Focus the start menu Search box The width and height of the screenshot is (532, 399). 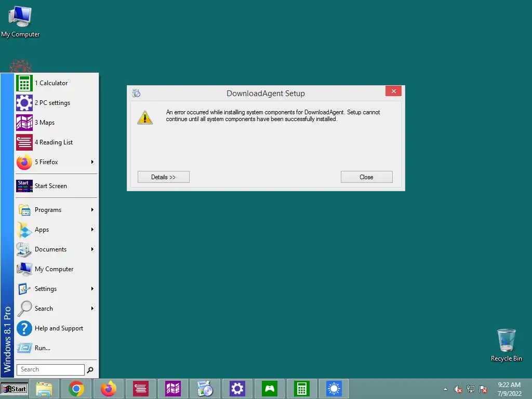pos(50,369)
